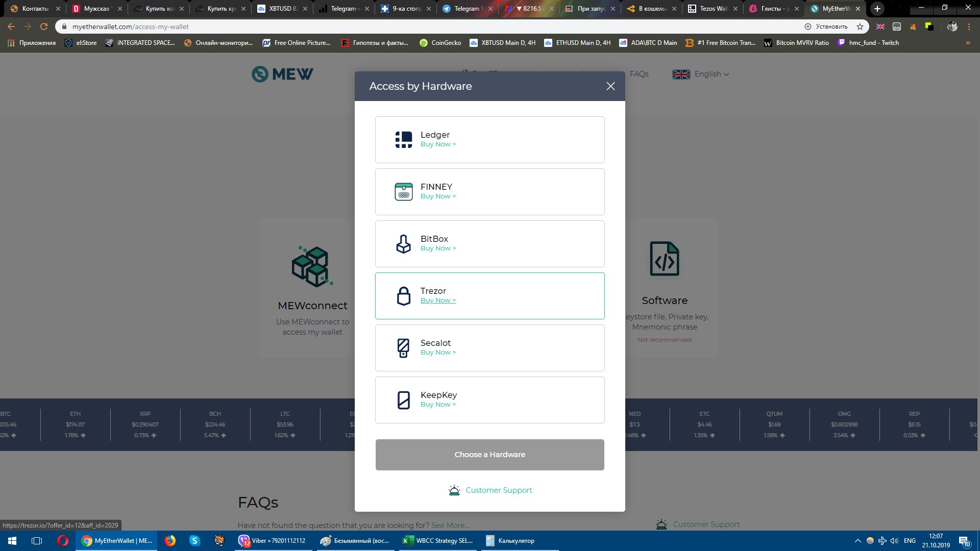Click ENG language indicator in tray
This screenshot has height=551, width=980.
(910, 541)
